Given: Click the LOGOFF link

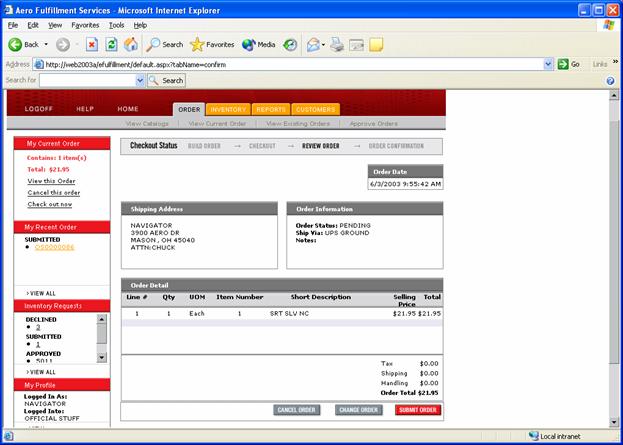Looking at the screenshot, I should pyautogui.click(x=39, y=109).
